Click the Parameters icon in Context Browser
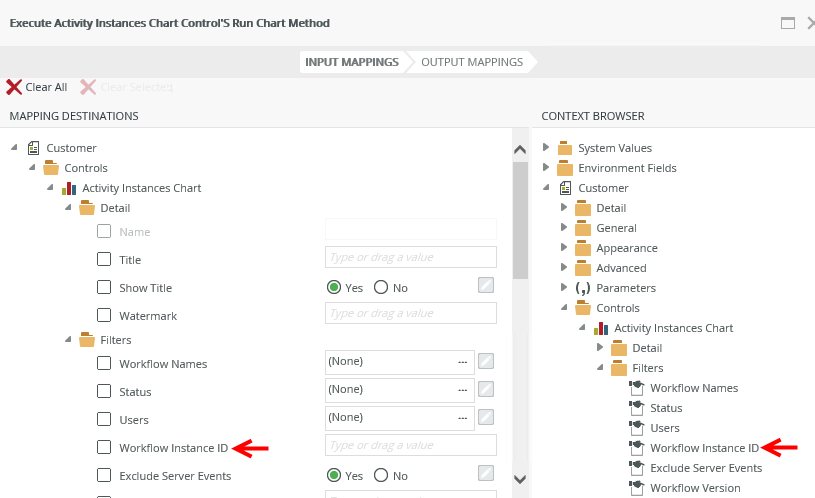815x498 pixels. pos(583,288)
